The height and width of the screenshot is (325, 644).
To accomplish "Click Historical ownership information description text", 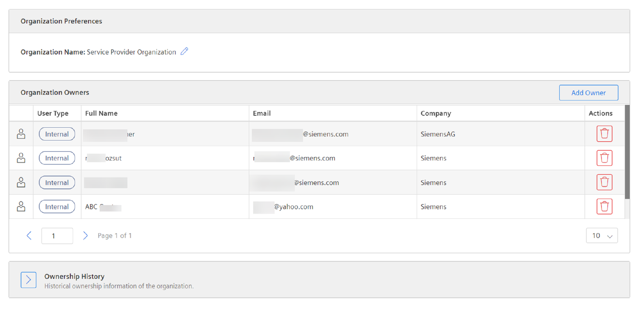I will [x=119, y=286].
